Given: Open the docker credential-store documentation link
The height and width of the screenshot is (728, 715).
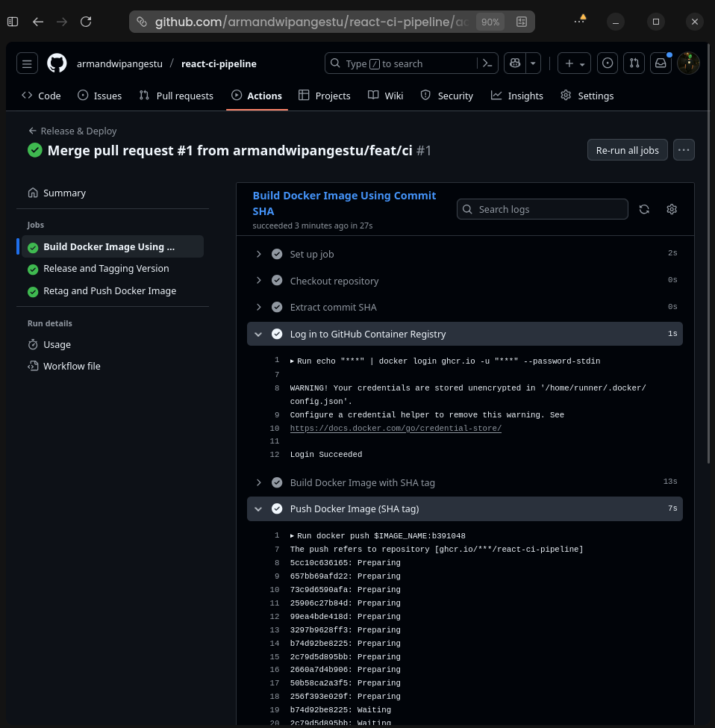Looking at the screenshot, I should 396,429.
